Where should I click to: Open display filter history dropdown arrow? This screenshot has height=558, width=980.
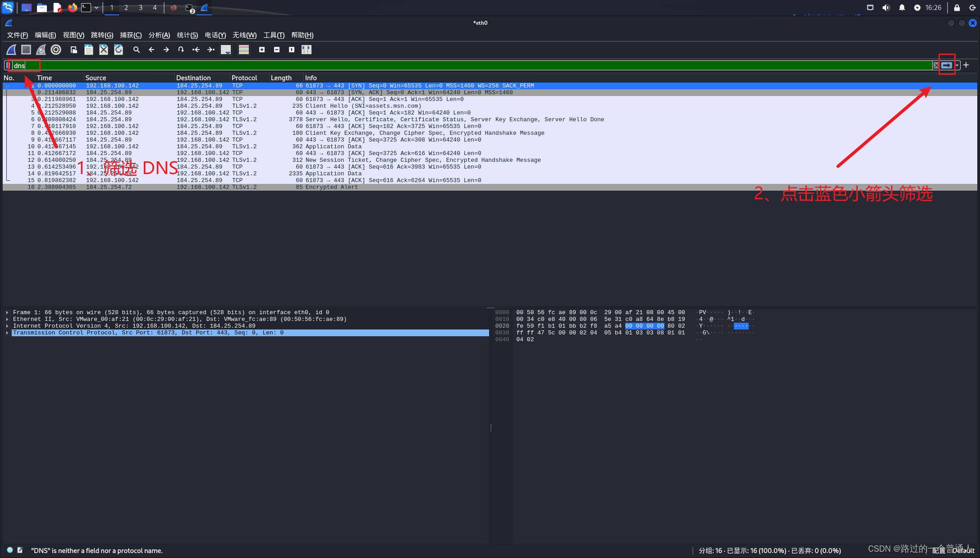(957, 65)
